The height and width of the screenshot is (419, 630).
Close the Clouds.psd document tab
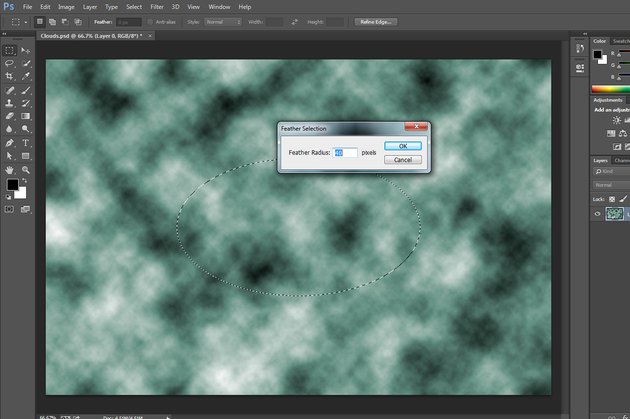coord(150,36)
